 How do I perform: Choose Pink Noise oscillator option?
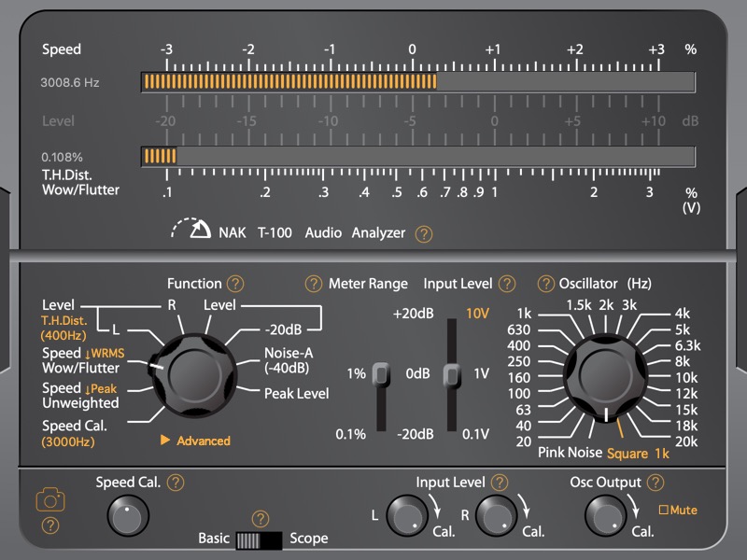tap(569, 453)
